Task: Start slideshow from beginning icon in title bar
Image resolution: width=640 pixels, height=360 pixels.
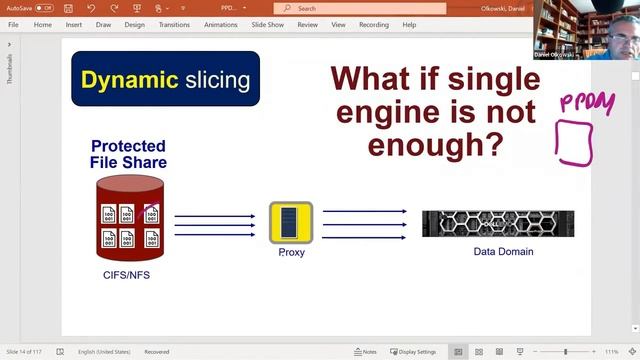Action: (137, 8)
